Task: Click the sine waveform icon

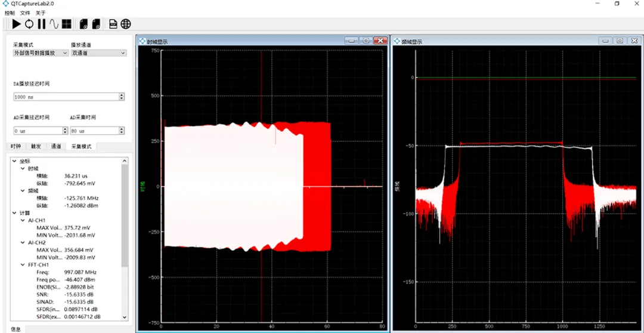Action: pyautogui.click(x=54, y=24)
